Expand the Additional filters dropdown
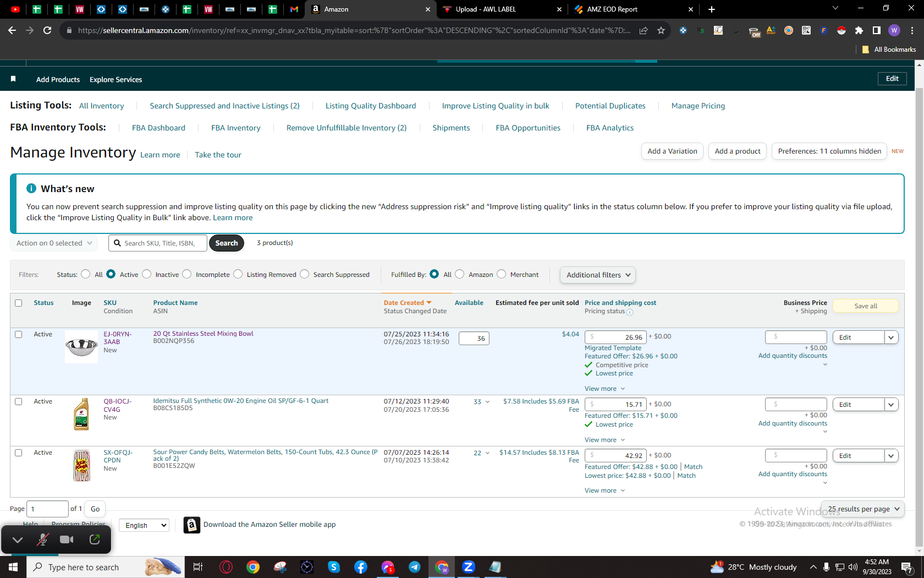924x578 pixels. coord(598,275)
